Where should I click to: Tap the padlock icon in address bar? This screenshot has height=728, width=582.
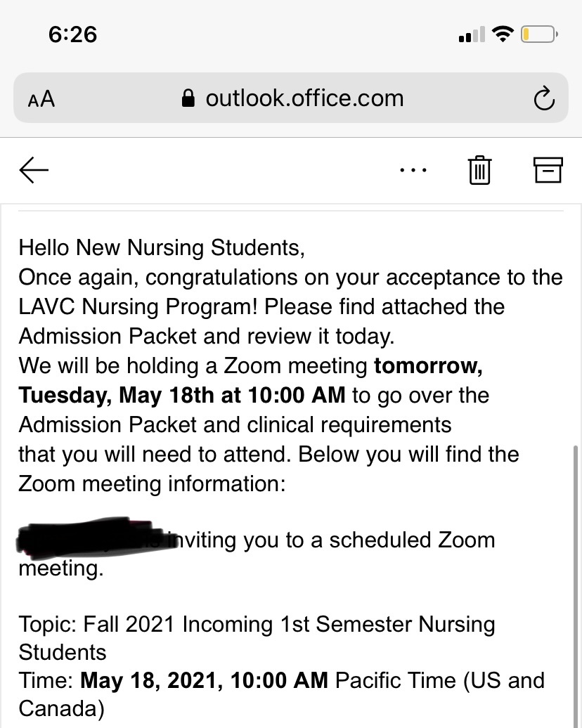(x=188, y=98)
